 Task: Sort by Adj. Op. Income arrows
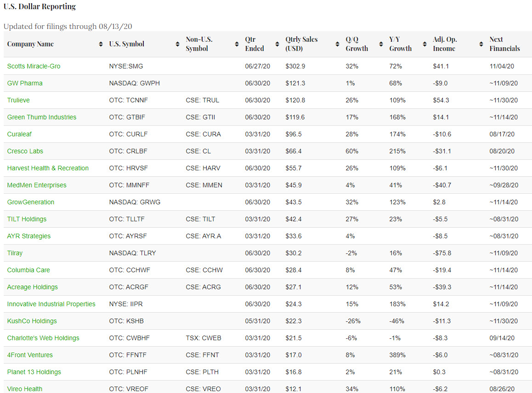click(481, 44)
